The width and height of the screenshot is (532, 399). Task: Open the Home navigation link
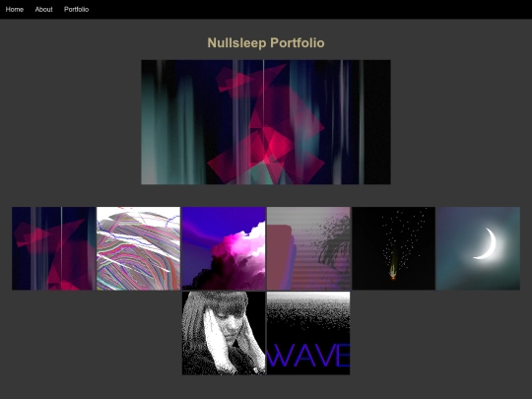pyautogui.click(x=15, y=10)
